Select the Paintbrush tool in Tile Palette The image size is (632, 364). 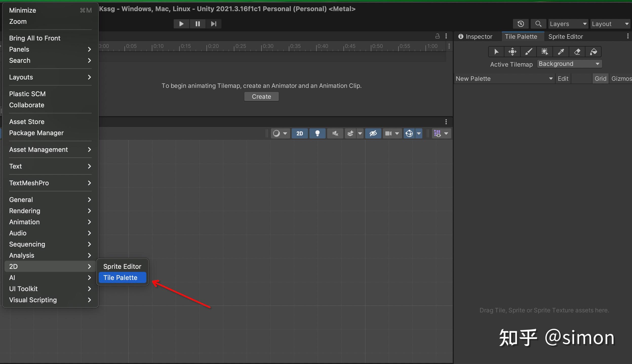(528, 52)
